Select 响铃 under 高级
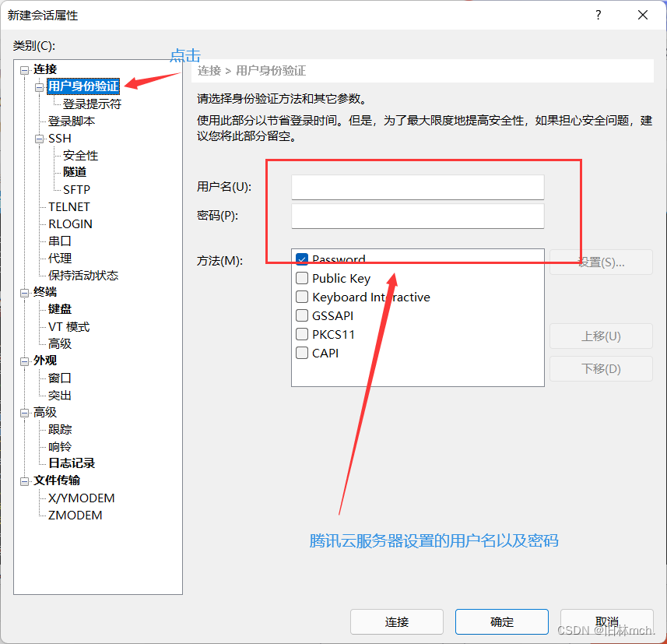This screenshot has width=667, height=644. [x=60, y=446]
